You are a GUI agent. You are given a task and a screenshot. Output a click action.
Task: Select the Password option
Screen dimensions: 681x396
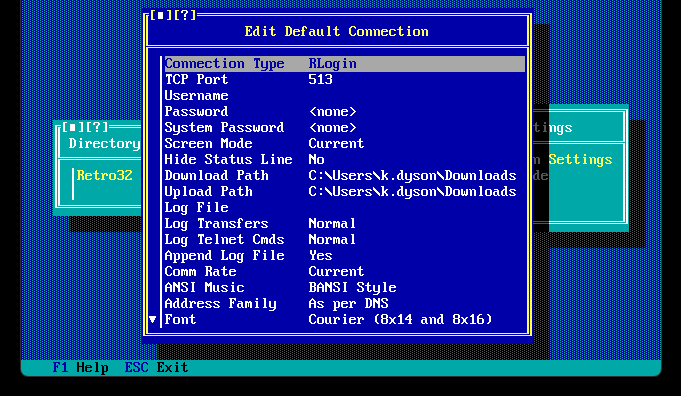345,112
